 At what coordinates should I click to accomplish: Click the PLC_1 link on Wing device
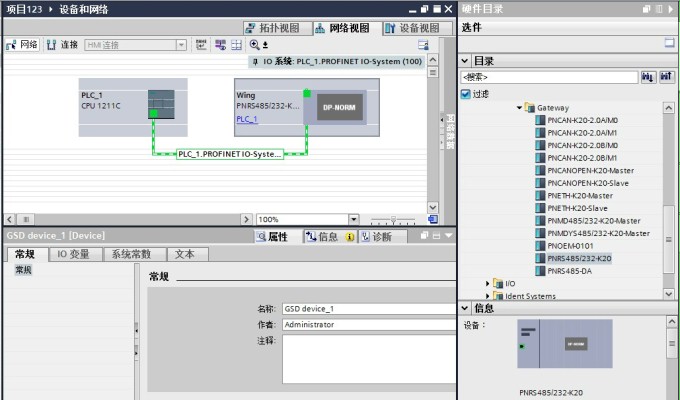(x=246, y=119)
